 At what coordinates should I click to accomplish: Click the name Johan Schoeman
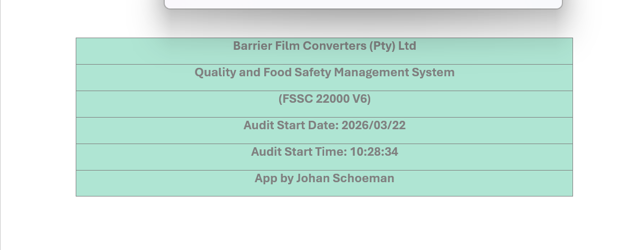(x=345, y=178)
